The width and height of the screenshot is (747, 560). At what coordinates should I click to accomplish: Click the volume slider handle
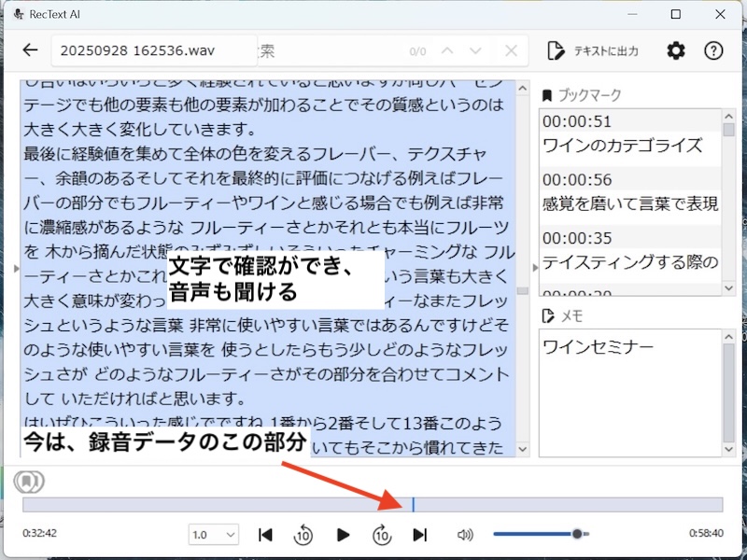click(578, 534)
